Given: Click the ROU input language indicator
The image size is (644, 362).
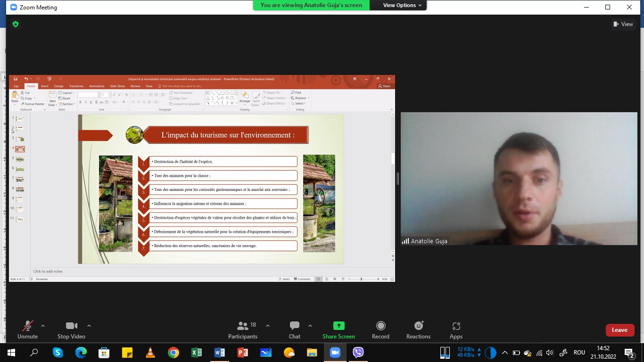Looking at the screenshot, I should coord(579,353).
